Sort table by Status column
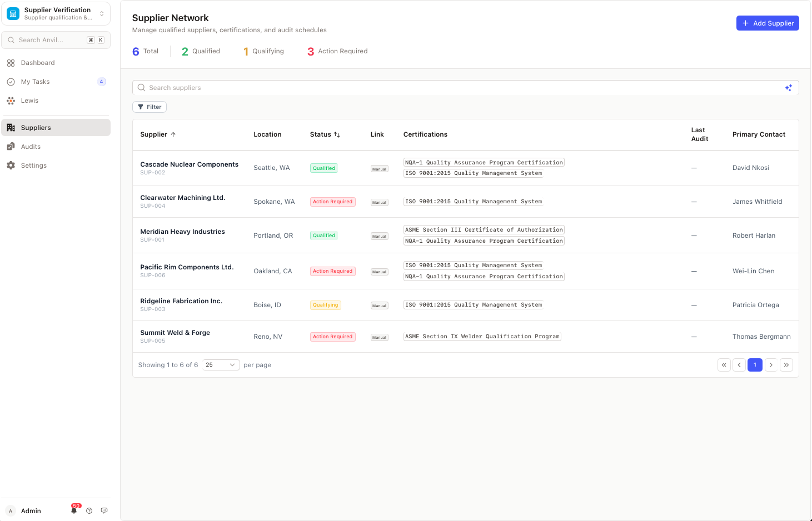Image resolution: width=812 pixels, height=521 pixels. (325, 134)
